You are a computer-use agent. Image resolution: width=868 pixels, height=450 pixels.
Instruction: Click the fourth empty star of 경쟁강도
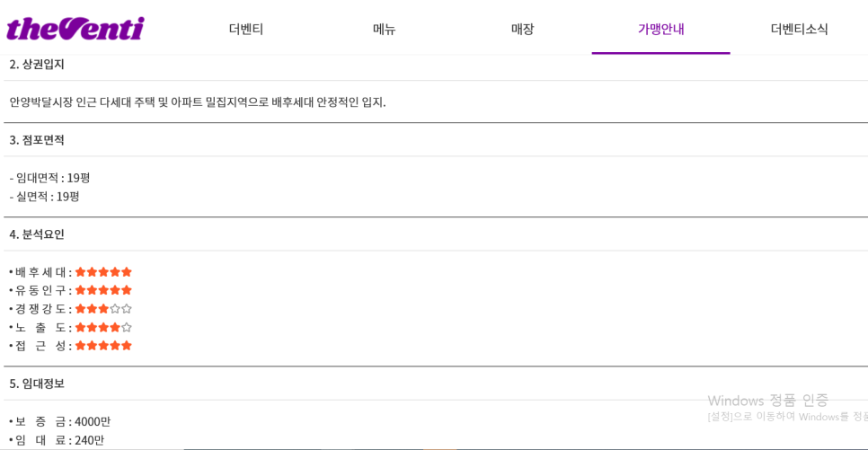[115, 309]
